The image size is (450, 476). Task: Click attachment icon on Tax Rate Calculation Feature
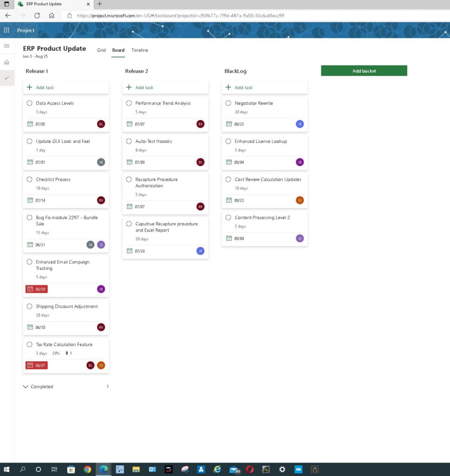pos(66,353)
